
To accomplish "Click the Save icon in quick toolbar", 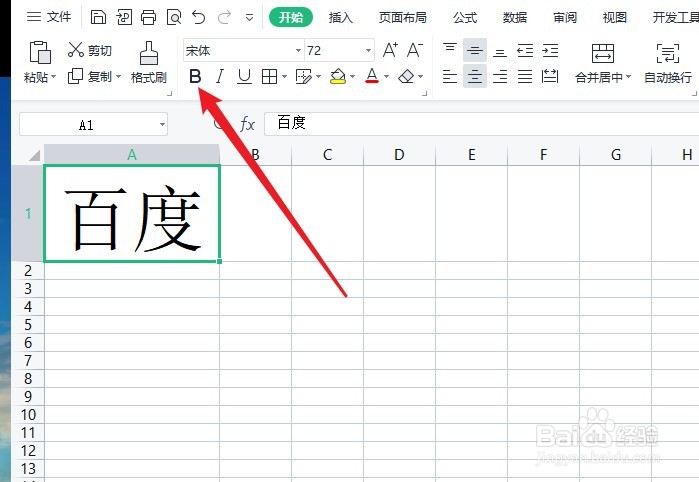I will pos(98,17).
